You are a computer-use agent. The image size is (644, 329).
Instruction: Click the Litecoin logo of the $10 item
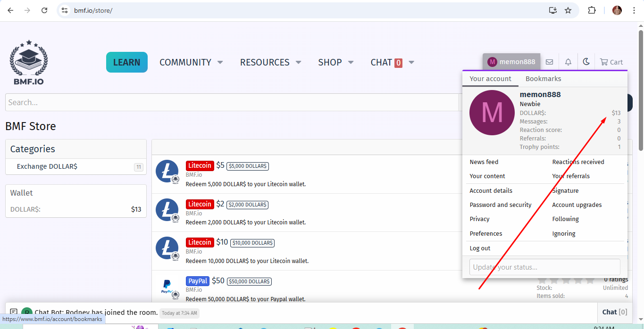coord(167,248)
